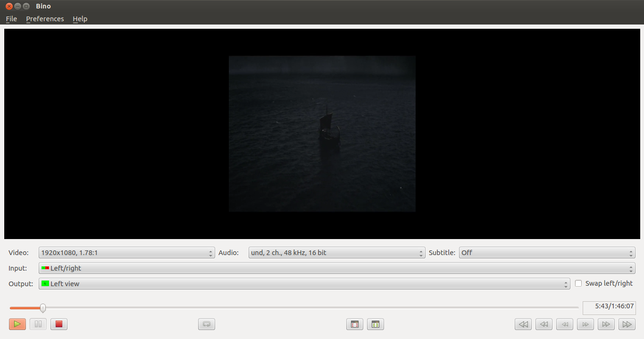Open the Input Left/right dropdown
644x339 pixels.
pos(336,268)
